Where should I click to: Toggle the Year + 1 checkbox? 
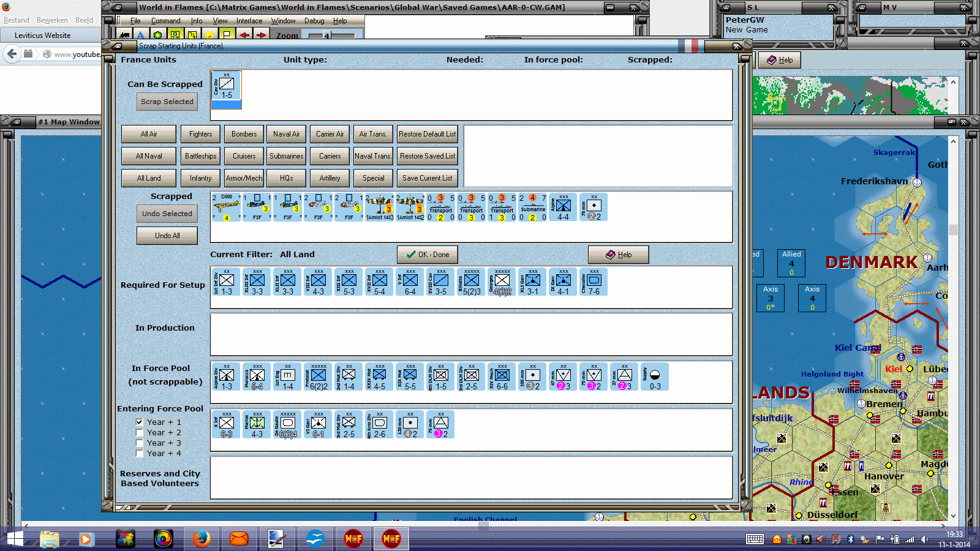[140, 422]
